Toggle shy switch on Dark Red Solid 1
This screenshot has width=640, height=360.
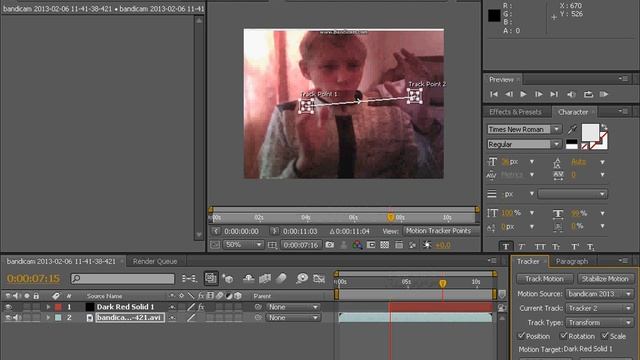coord(172,307)
